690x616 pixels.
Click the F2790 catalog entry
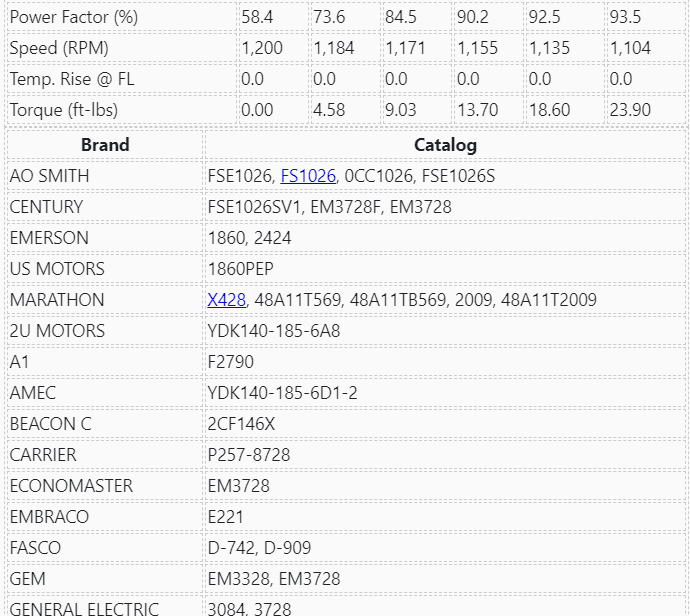tap(230, 362)
